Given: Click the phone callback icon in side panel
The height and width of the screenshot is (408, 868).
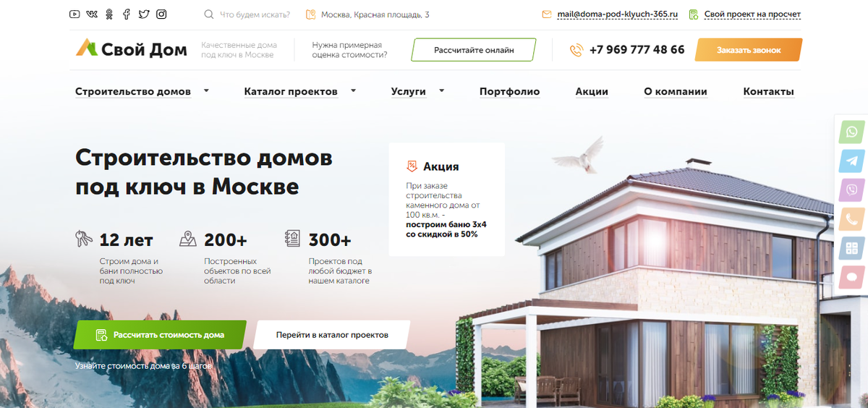Looking at the screenshot, I should (851, 218).
